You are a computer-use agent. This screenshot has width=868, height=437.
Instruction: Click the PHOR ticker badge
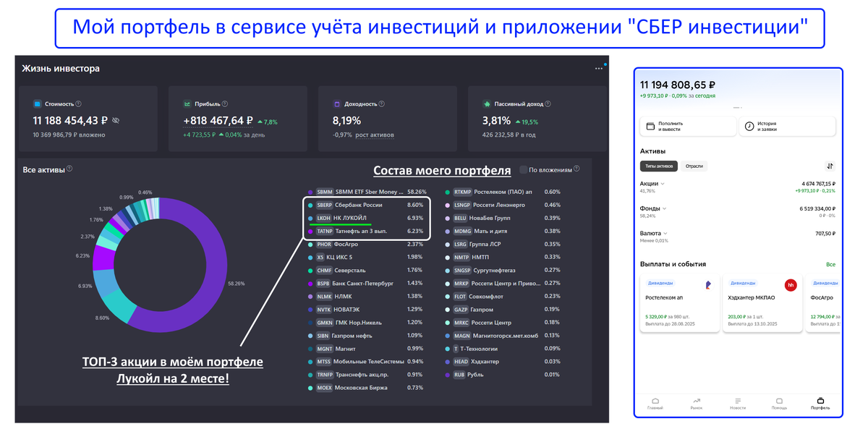[324, 245]
